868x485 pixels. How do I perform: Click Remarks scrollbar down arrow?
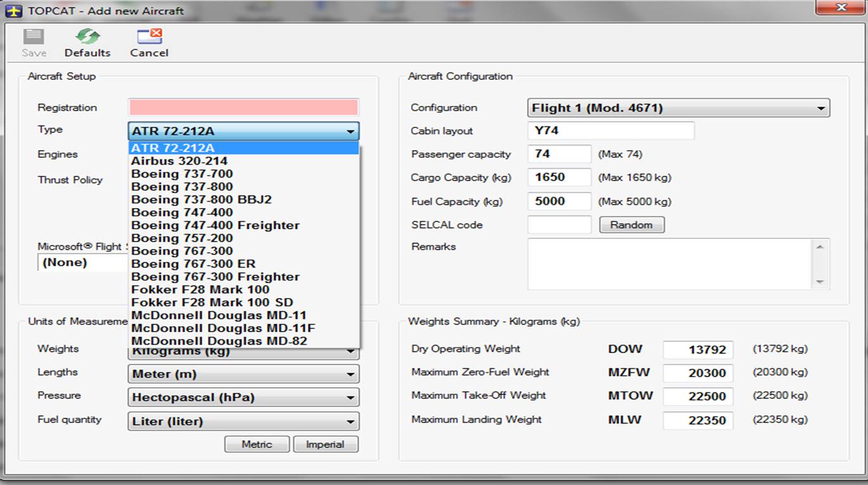[820, 281]
